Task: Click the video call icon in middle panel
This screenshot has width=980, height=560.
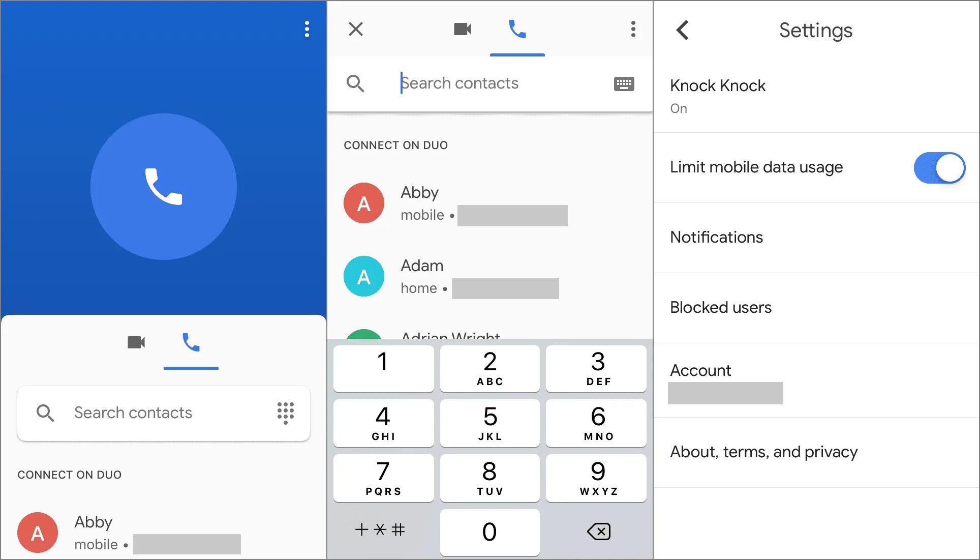Action: 462,29
